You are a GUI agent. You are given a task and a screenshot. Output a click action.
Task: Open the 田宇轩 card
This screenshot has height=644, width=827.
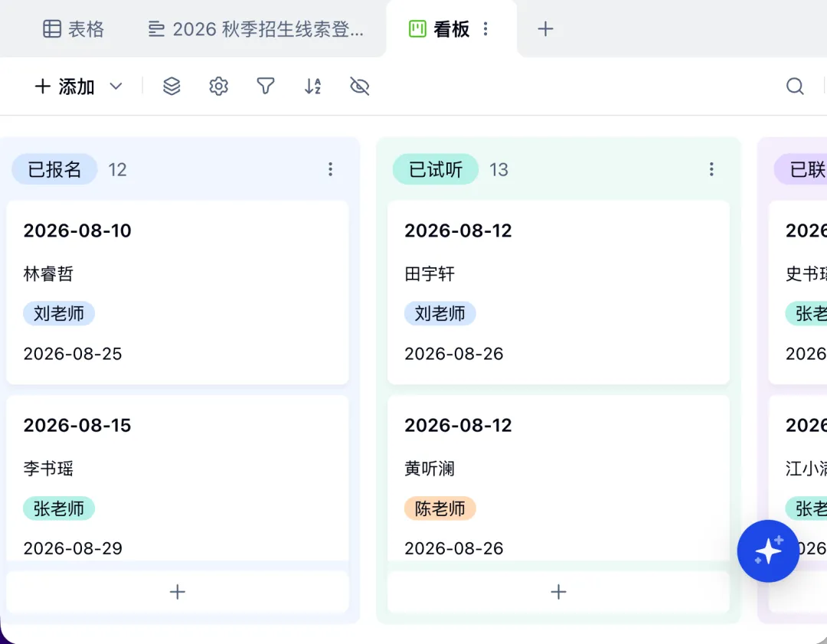click(x=558, y=293)
